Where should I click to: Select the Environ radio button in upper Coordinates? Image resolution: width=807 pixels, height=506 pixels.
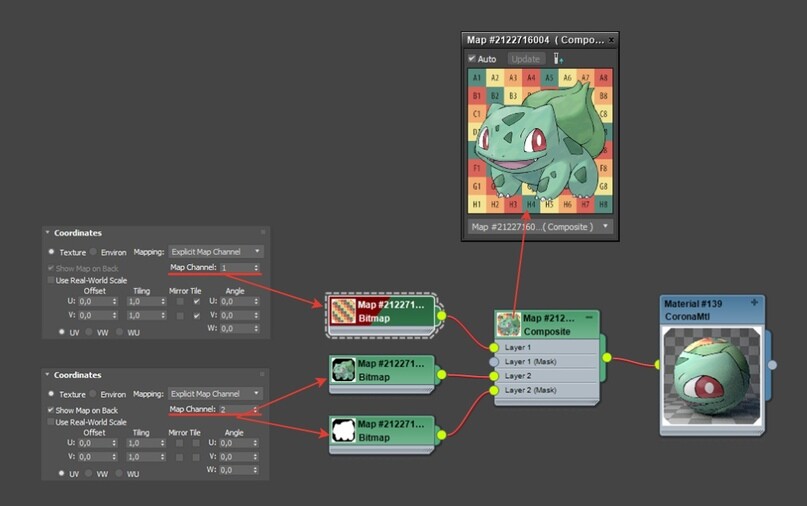[93, 252]
